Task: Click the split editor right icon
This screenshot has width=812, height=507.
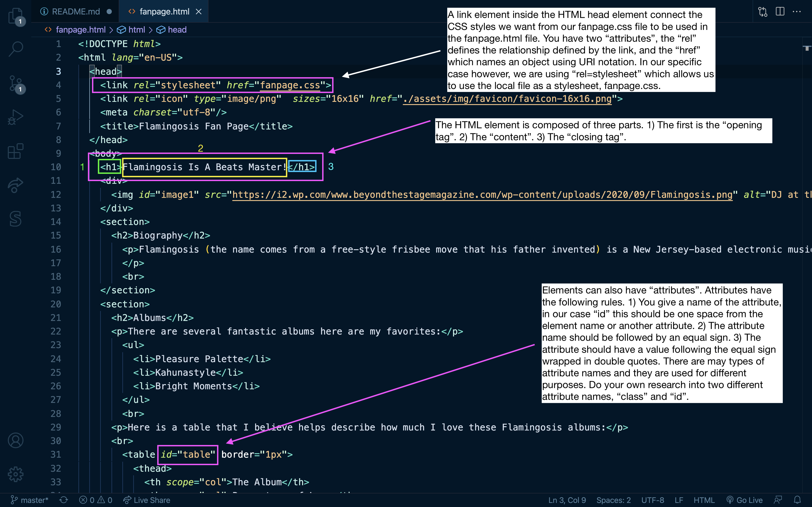Action: coord(780,12)
